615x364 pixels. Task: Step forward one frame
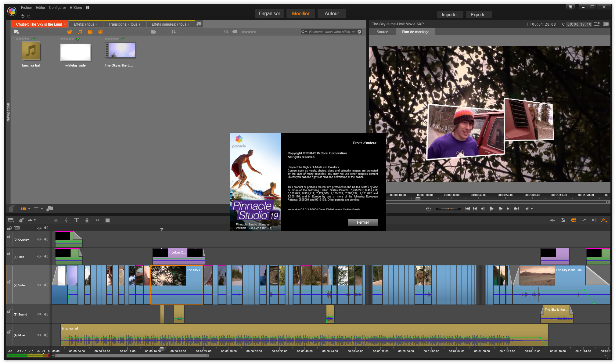[x=500, y=209]
